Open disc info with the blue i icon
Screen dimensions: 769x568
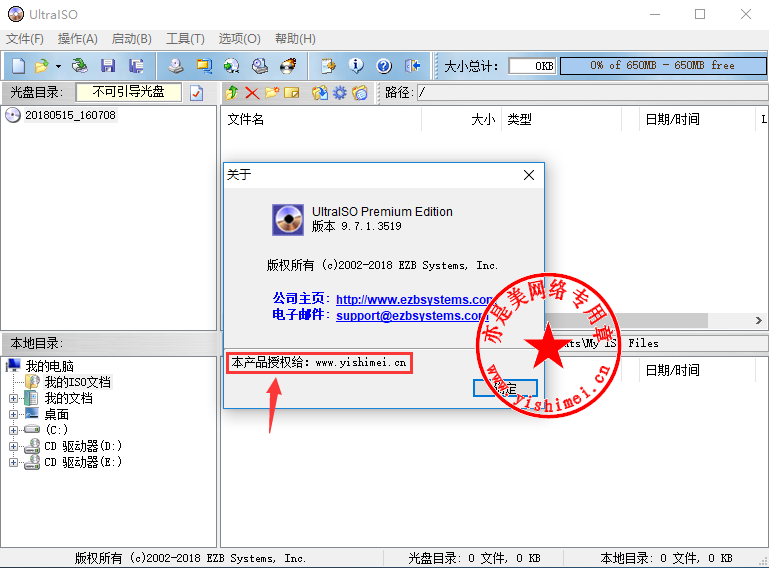tap(356, 66)
